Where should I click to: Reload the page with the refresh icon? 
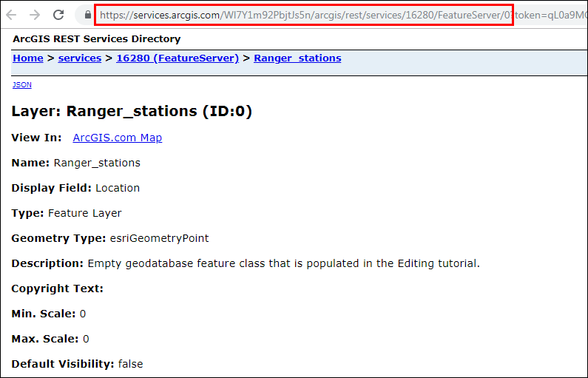tap(58, 15)
